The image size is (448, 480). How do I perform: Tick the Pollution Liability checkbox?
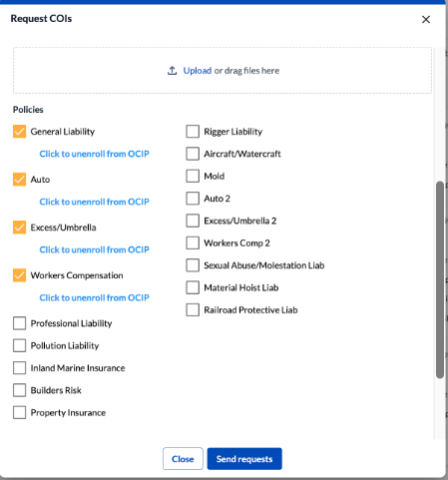(19, 345)
